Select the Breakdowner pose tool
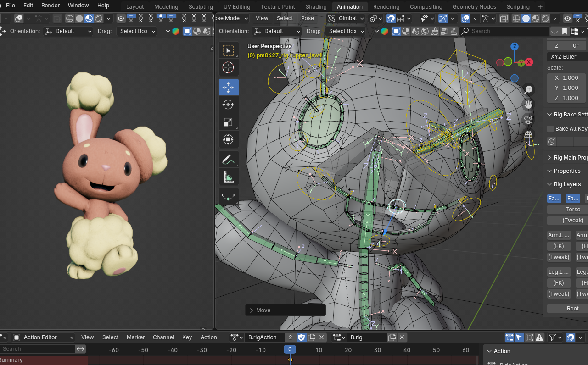The image size is (588, 365). (228, 197)
